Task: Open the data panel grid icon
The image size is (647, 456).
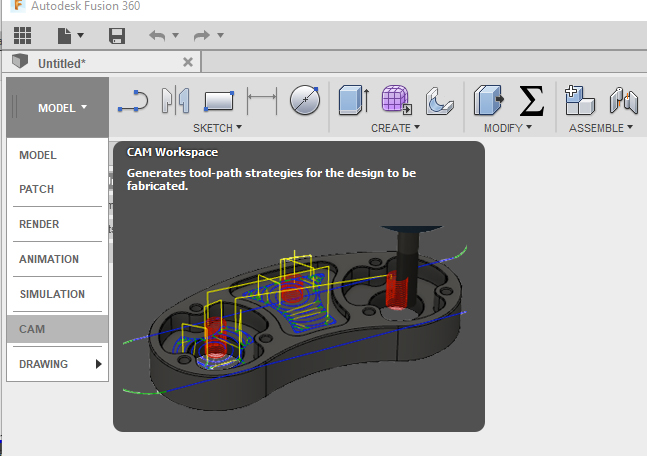Action: click(x=22, y=35)
